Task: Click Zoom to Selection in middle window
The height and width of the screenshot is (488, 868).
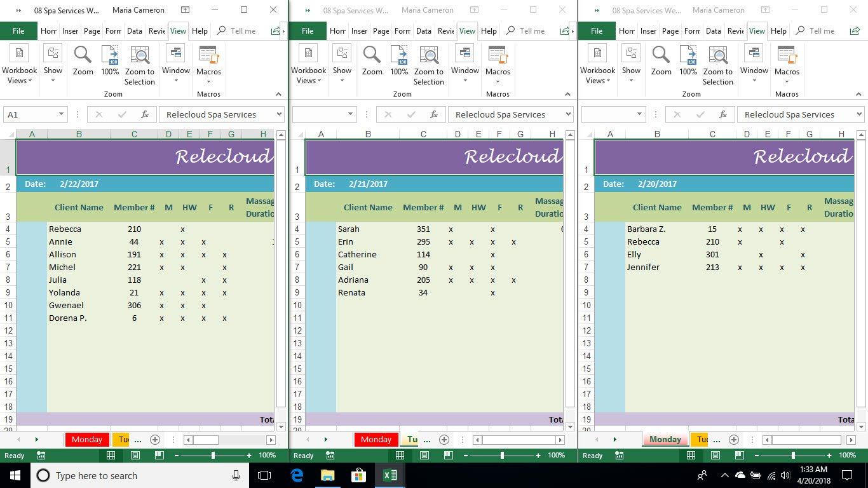Action: point(429,65)
